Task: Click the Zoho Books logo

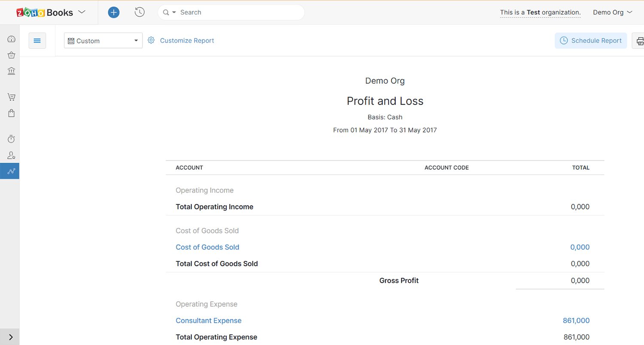Action: click(x=45, y=12)
